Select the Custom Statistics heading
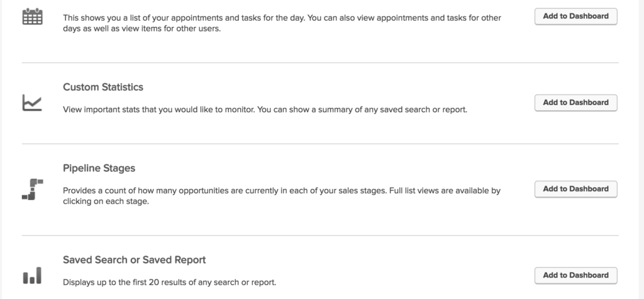 click(x=103, y=87)
